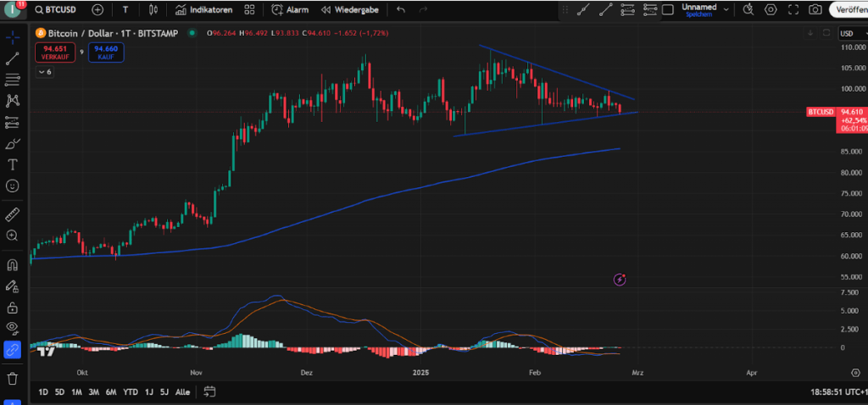
Task: Click the Veröffentlichen publish button
Action: (x=848, y=9)
